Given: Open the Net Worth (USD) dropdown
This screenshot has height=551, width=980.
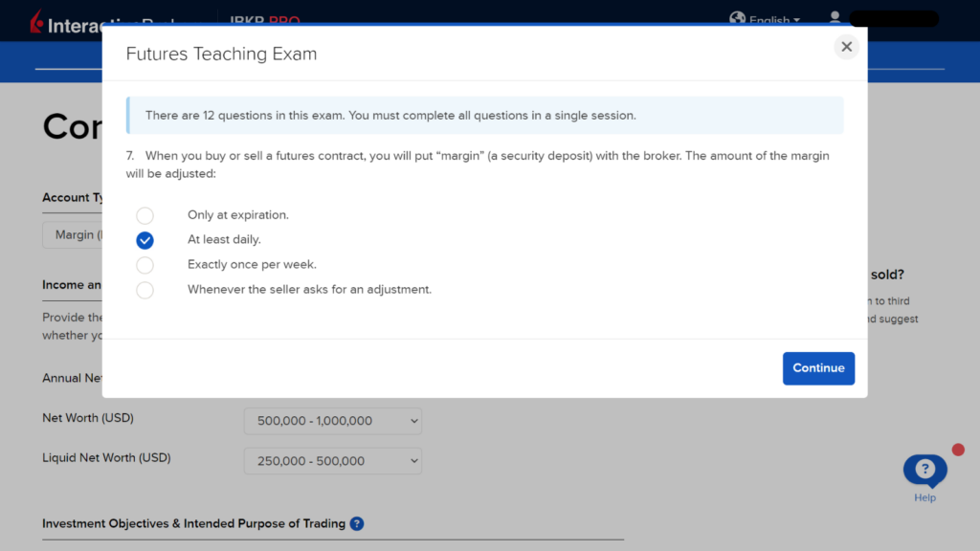Looking at the screenshot, I should click(x=332, y=421).
